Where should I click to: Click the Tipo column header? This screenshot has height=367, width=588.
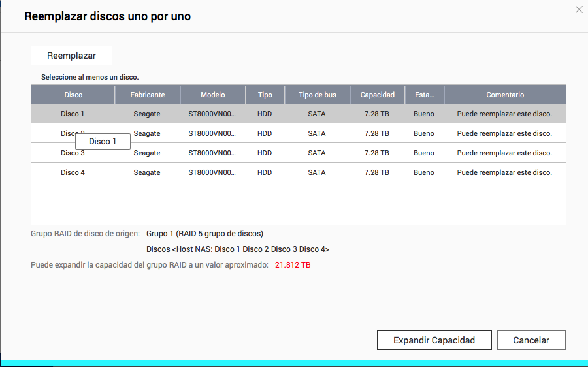pos(265,95)
